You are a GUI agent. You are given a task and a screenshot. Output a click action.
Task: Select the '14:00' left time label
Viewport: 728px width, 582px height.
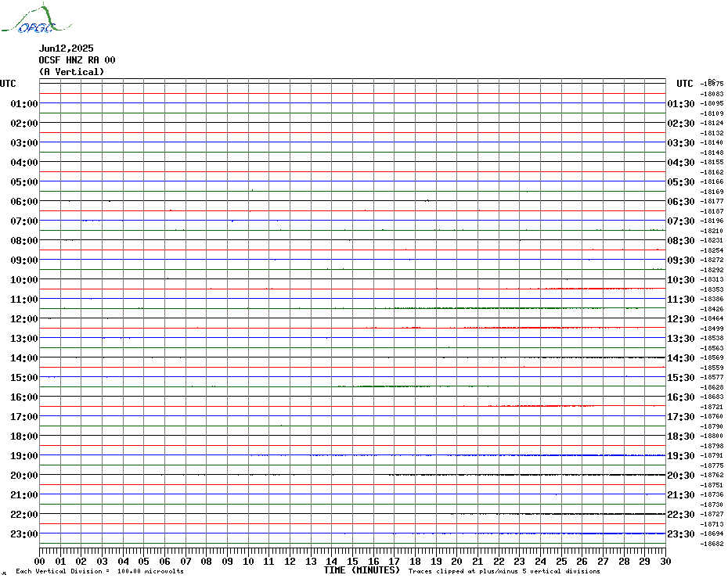(24, 357)
